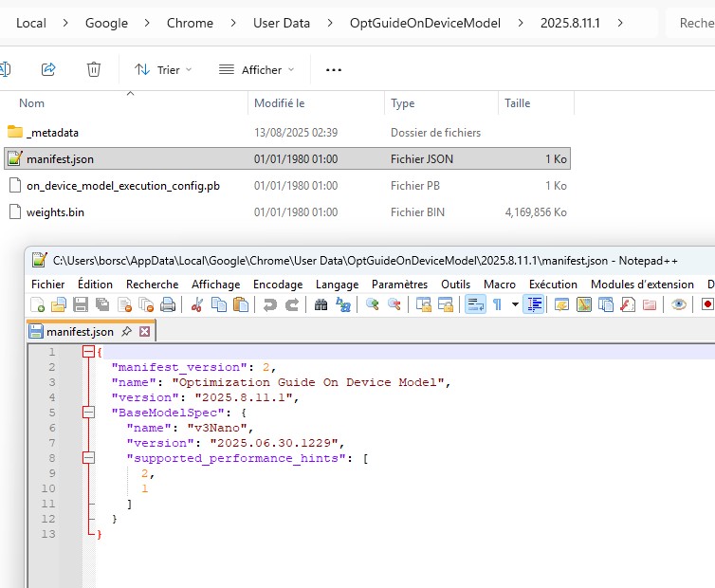Open the Encodage menu
The width and height of the screenshot is (715, 588).
click(x=278, y=285)
